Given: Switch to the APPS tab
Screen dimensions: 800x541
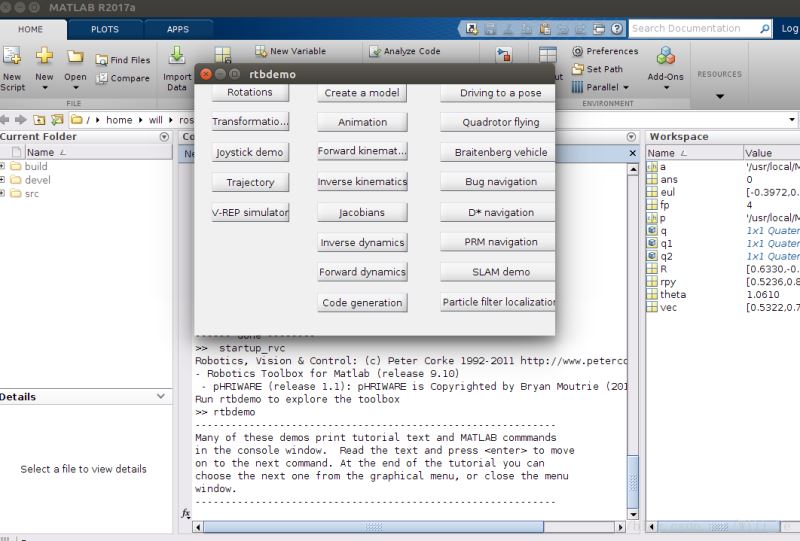Looking at the screenshot, I should click(177, 29).
